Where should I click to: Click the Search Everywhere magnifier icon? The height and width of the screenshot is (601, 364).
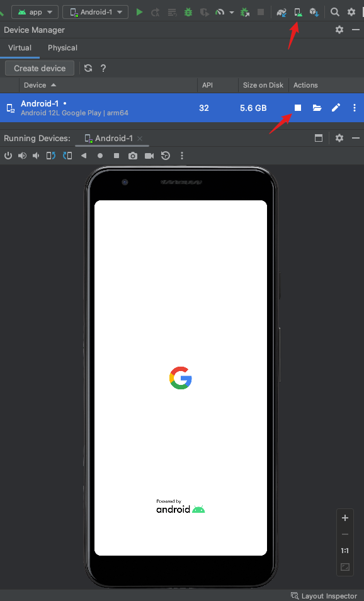[335, 12]
